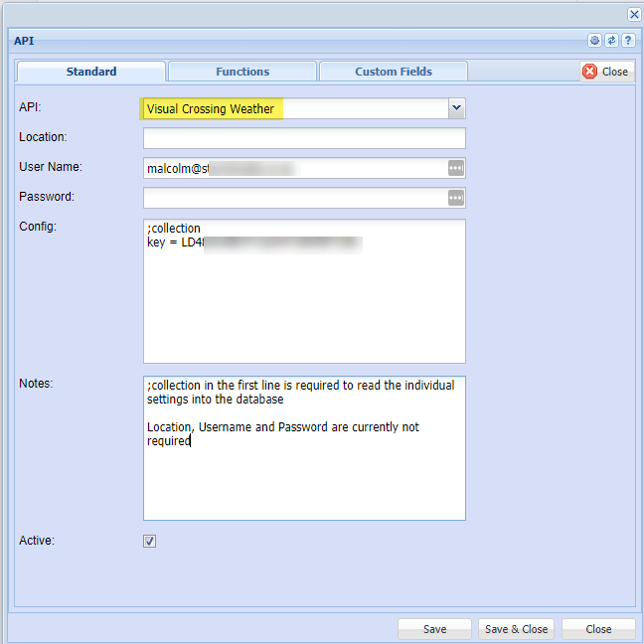644x644 pixels.
Task: Click the red Close button beside tabs
Action: pos(606,72)
